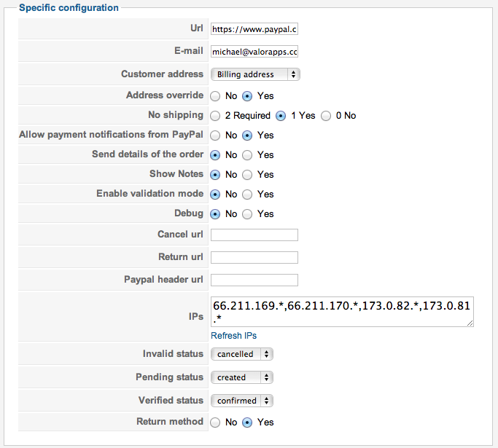Click the Refresh IPs link
Viewport: 498px width, 448px height.
click(233, 336)
